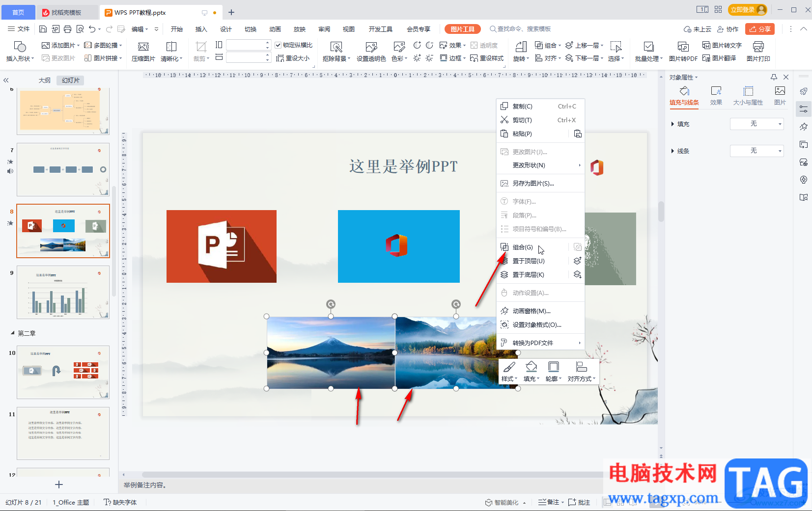
Task: Click the Sharpen (清晰化) icon
Action: 171,47
